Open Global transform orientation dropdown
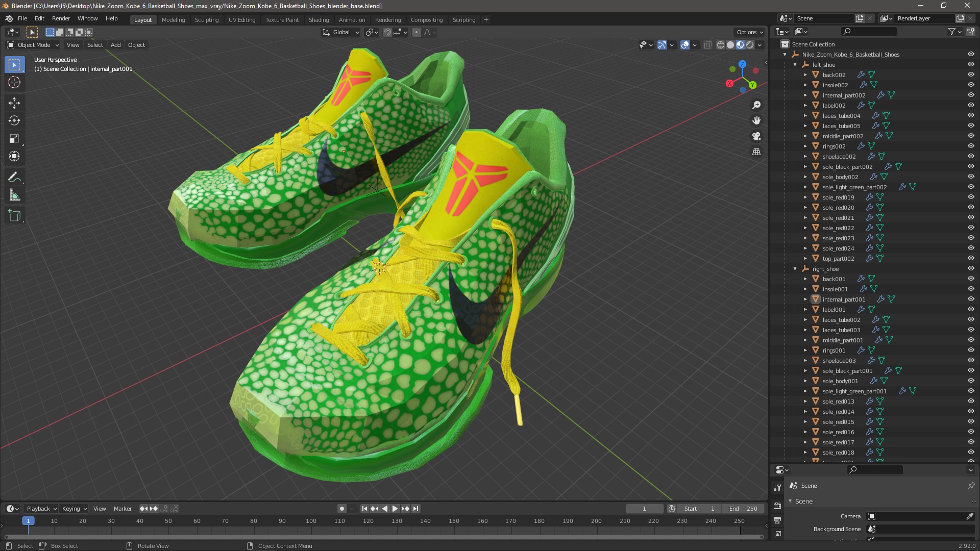The image size is (980, 551). [341, 32]
